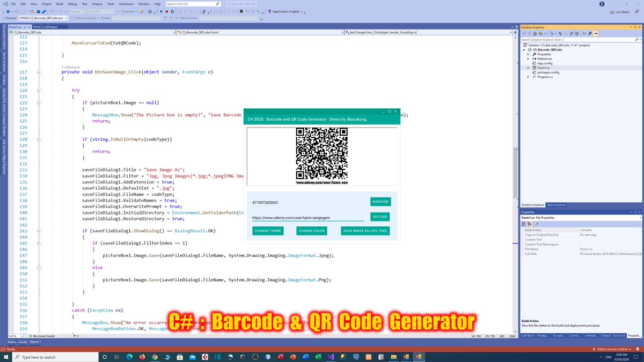Pin the Solution Explorer panel with auto-hide pin
Viewport: 644px width, 362px height.
[x=634, y=26]
